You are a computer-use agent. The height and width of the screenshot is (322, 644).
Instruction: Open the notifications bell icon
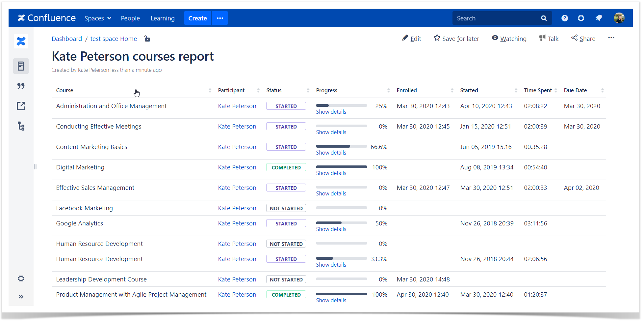point(599,18)
